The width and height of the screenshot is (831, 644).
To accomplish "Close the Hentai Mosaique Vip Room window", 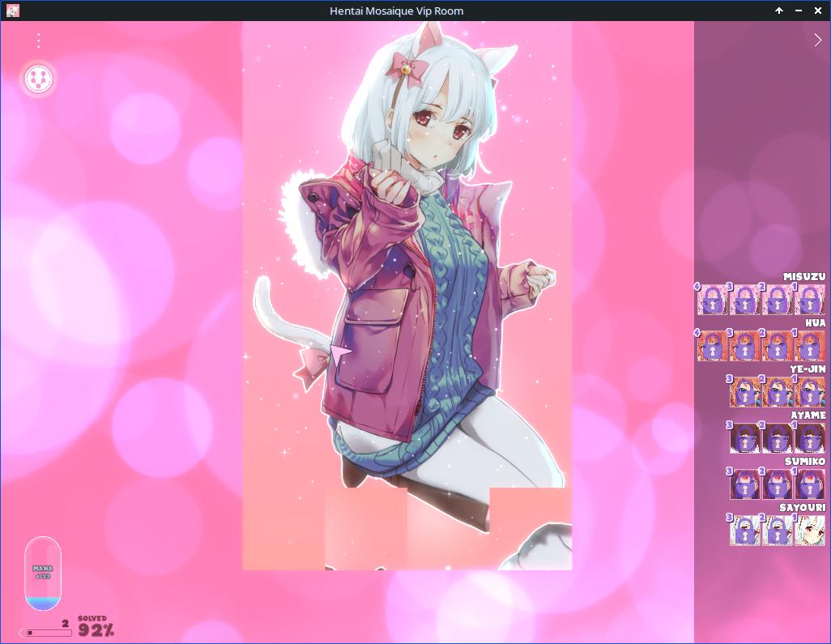I will tap(818, 11).
